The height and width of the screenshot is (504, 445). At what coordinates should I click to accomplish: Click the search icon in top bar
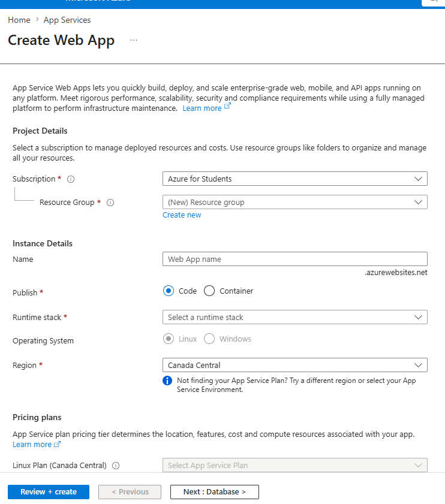(x=434, y=1)
